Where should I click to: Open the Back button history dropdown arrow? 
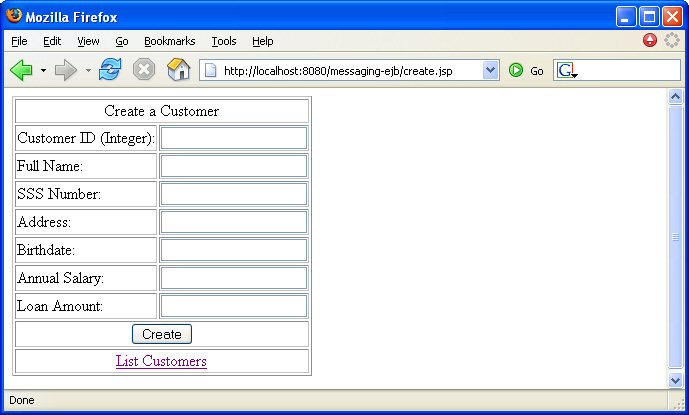[x=43, y=70]
